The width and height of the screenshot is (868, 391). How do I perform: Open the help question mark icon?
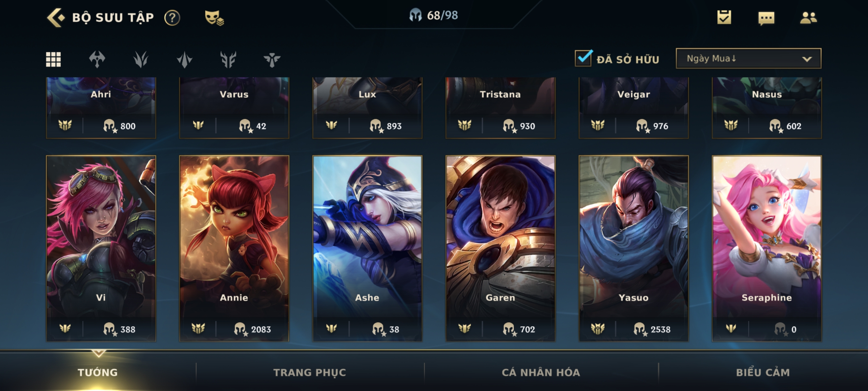pyautogui.click(x=172, y=18)
